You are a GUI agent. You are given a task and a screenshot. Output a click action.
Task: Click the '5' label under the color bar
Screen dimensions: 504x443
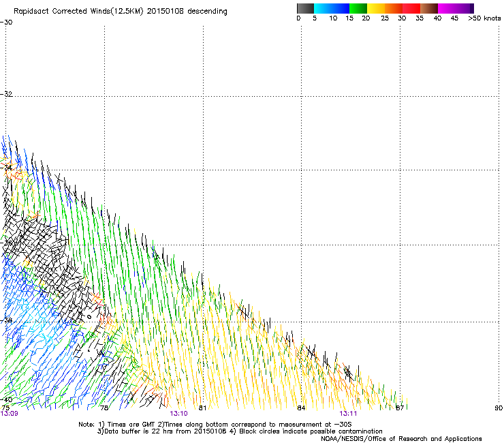315,18
